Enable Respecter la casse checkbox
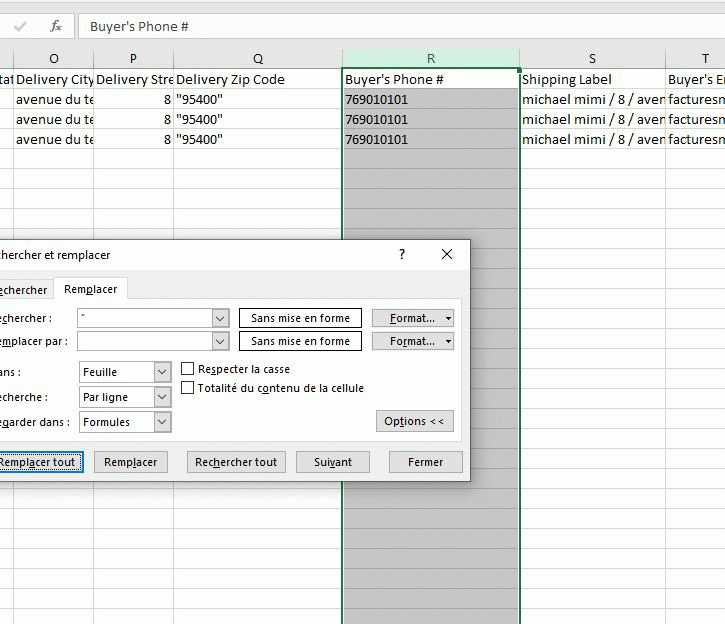 tap(188, 369)
